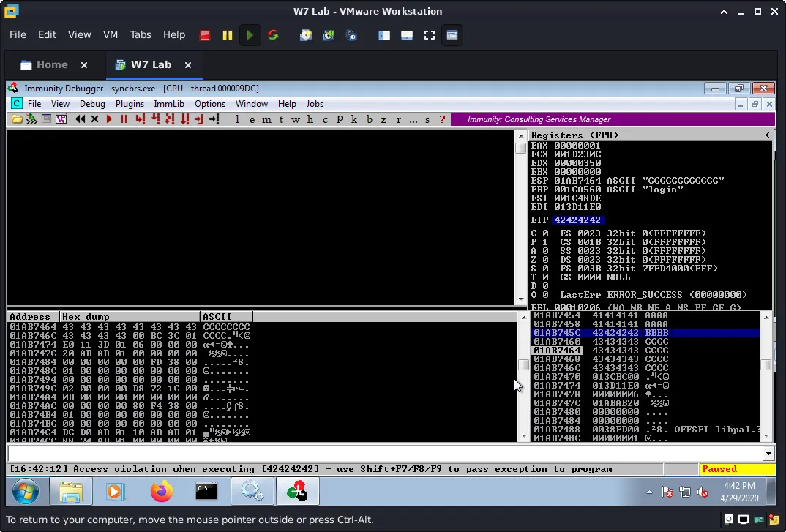The width and height of the screenshot is (786, 532).
Task: Click the Execute till return icon
Action: 199,119
